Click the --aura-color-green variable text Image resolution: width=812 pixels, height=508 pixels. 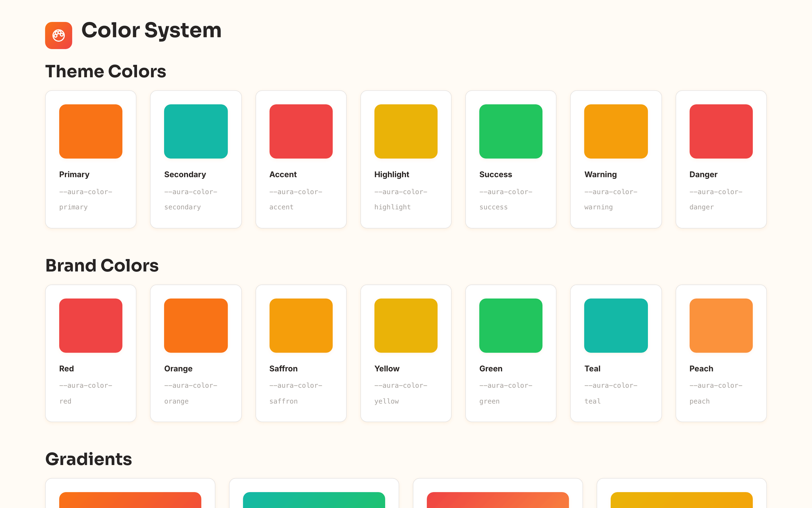click(x=506, y=394)
